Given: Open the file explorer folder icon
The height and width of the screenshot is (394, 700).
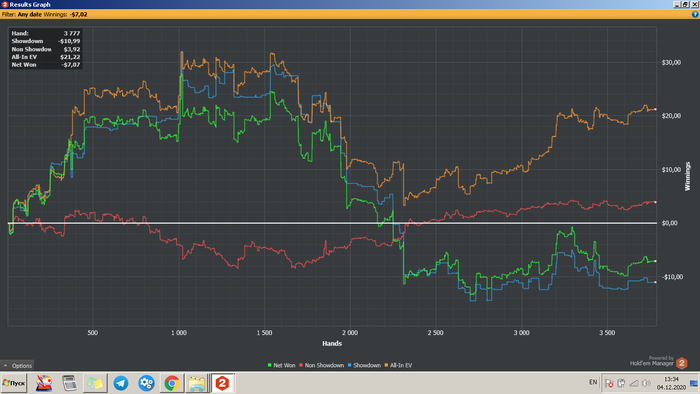Looking at the screenshot, I should click(x=196, y=383).
